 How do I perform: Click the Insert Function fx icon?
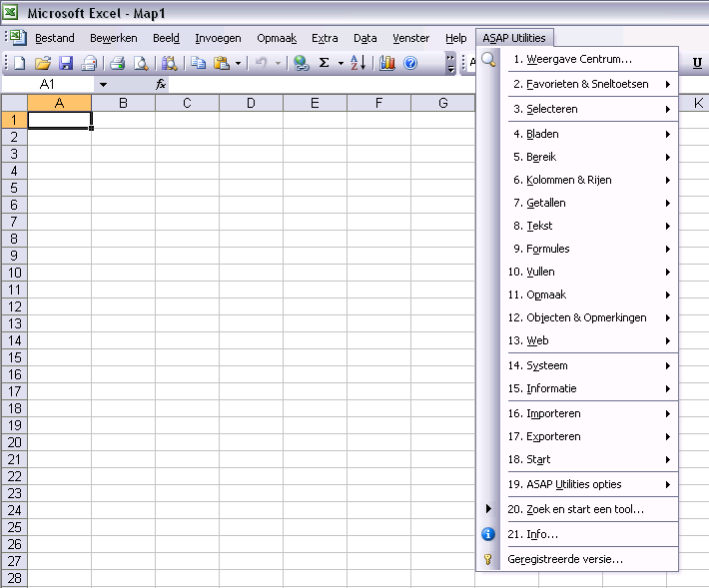[x=161, y=84]
